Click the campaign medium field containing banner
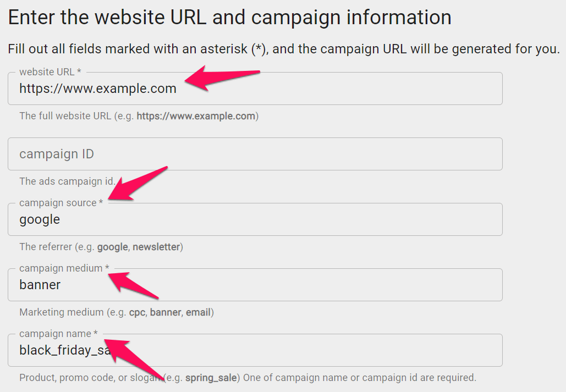The width and height of the screenshot is (566, 392). pos(255,285)
